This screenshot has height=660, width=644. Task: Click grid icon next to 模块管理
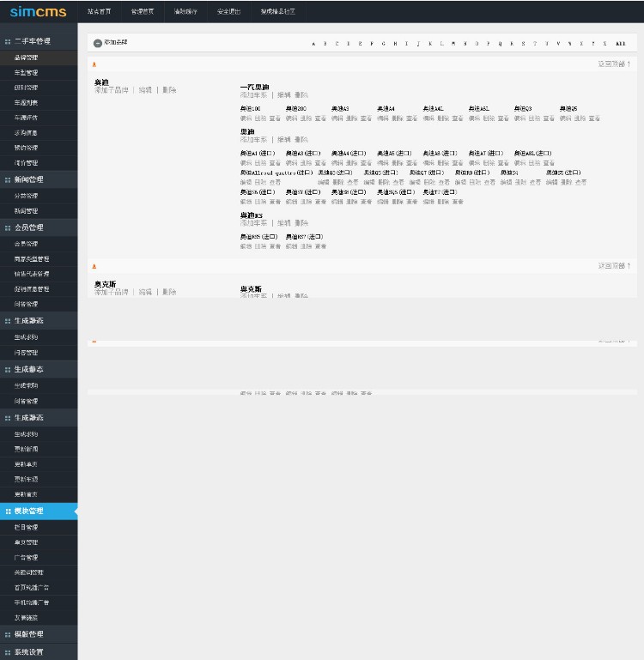pyautogui.click(x=8, y=512)
